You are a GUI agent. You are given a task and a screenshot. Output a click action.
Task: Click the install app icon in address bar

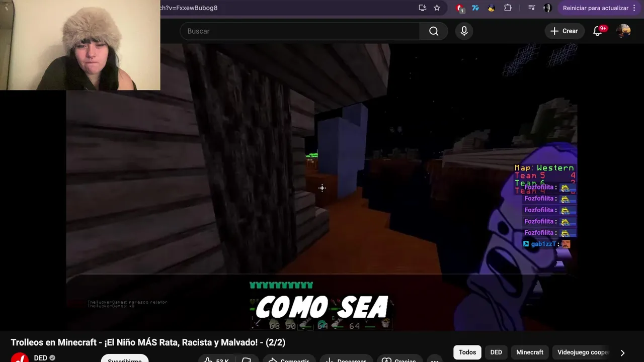[x=423, y=8]
